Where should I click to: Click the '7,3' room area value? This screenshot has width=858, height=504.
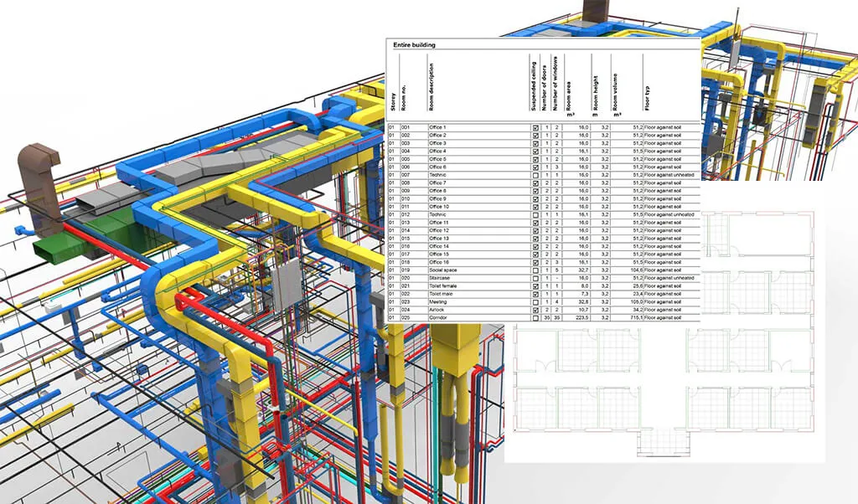click(584, 294)
